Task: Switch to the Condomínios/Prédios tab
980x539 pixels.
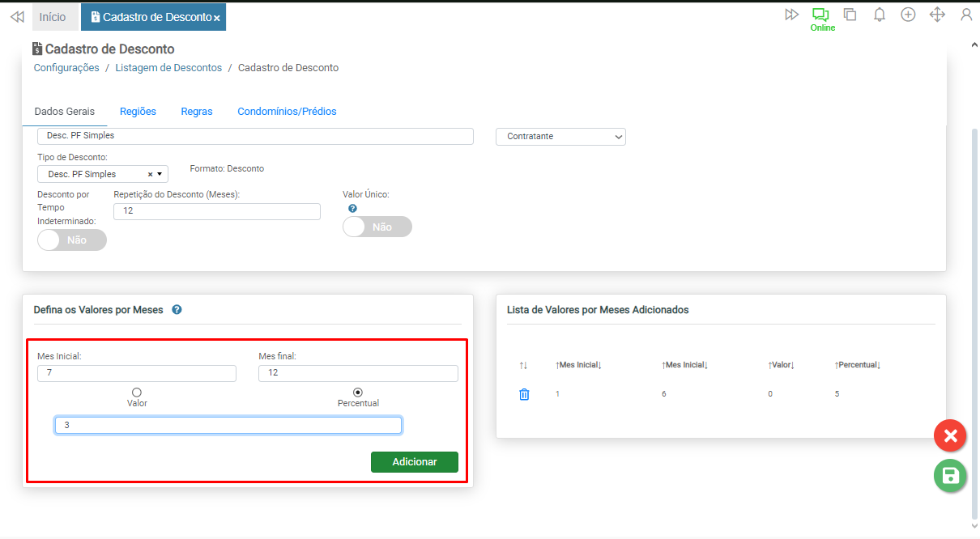Action: [287, 112]
